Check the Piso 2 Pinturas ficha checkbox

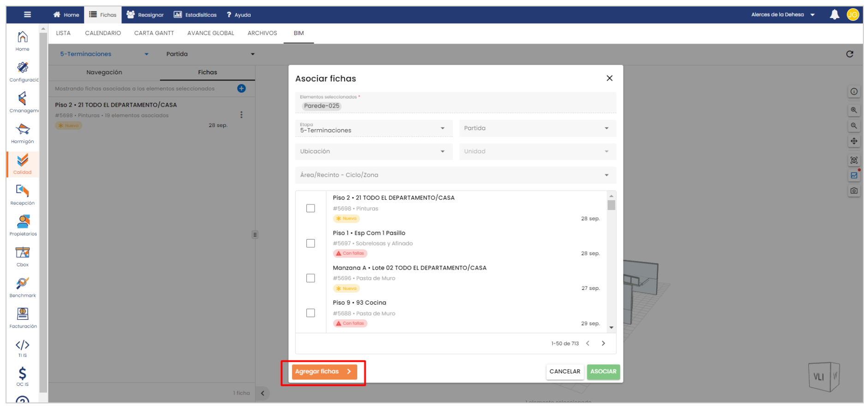tap(311, 209)
